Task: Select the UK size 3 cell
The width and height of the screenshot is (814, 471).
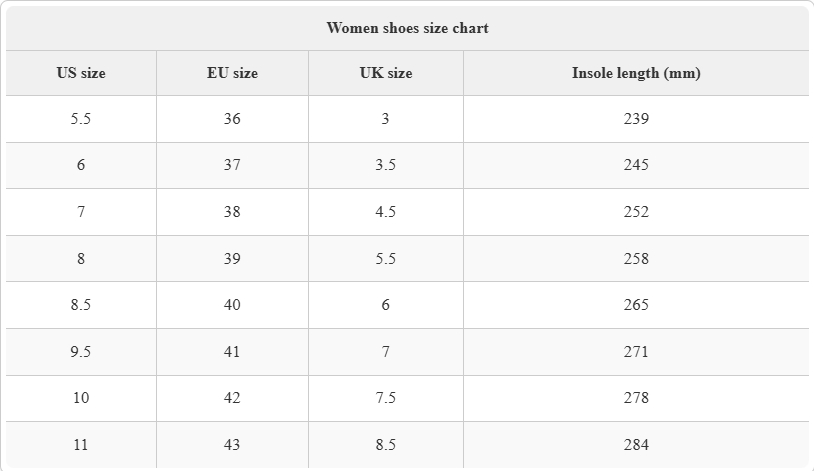Action: (x=386, y=119)
